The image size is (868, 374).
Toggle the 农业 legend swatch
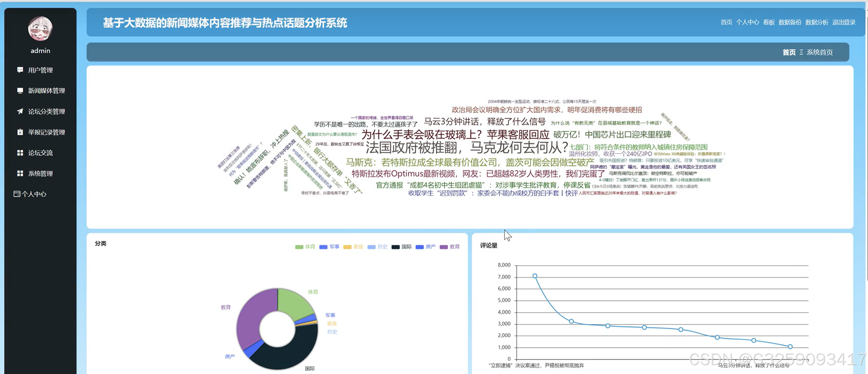click(347, 247)
